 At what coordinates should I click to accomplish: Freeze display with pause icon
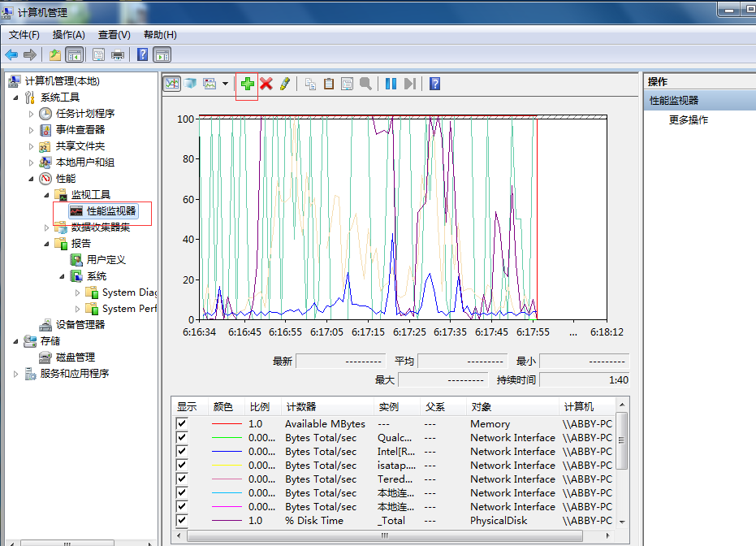click(391, 84)
